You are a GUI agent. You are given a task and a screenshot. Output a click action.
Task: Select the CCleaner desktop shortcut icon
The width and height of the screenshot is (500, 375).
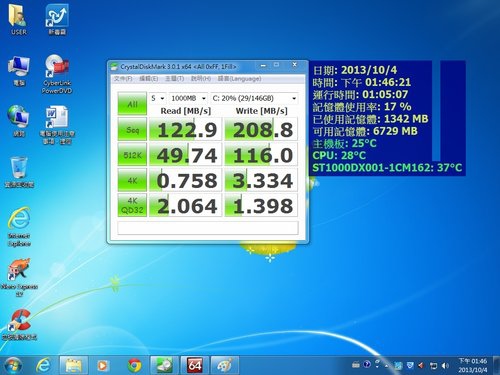[19, 324]
